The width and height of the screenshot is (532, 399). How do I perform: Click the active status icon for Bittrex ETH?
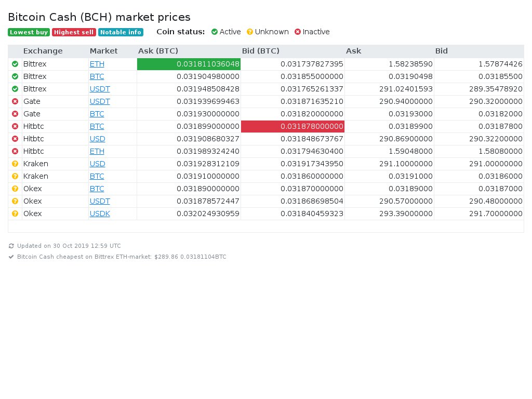tap(15, 64)
